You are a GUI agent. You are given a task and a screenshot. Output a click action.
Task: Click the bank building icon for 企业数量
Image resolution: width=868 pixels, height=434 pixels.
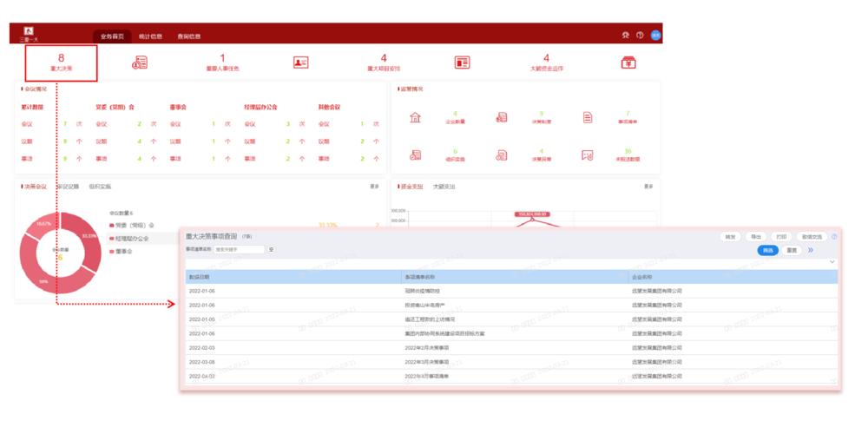(416, 118)
